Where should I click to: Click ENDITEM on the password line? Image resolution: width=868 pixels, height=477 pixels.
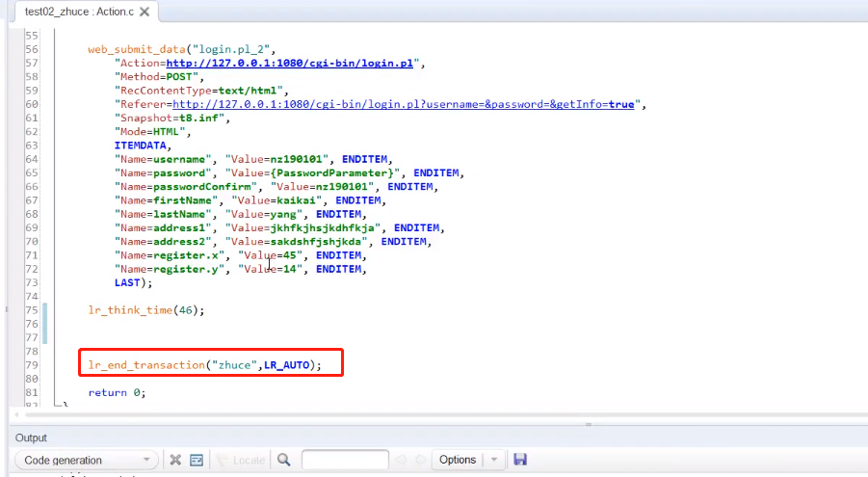pyautogui.click(x=435, y=172)
